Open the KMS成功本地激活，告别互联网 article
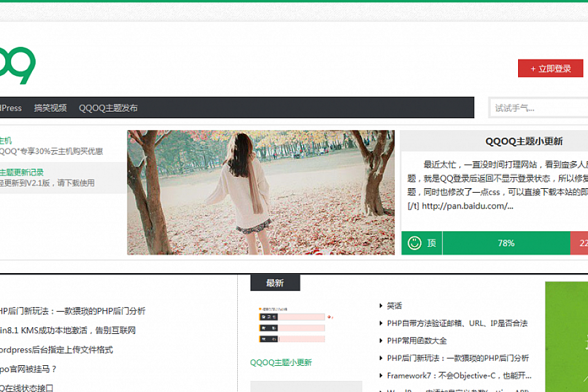Screen dimensions: 588x392 pos(67,331)
